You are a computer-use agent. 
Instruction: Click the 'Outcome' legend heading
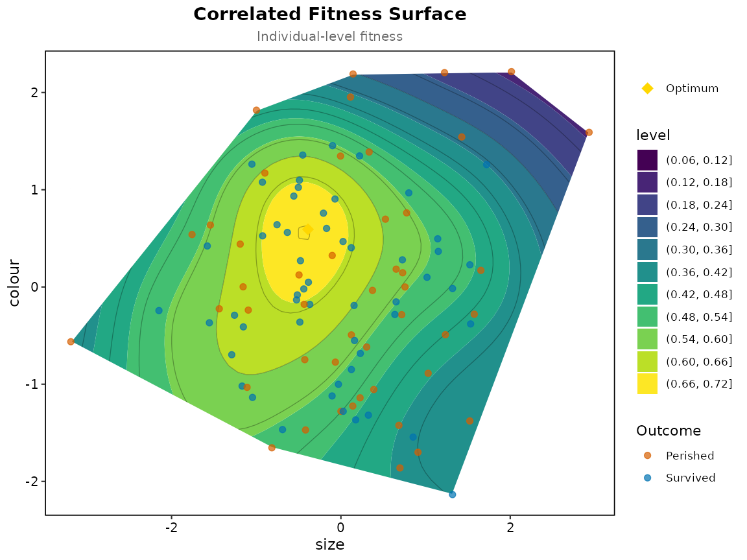coord(669,431)
